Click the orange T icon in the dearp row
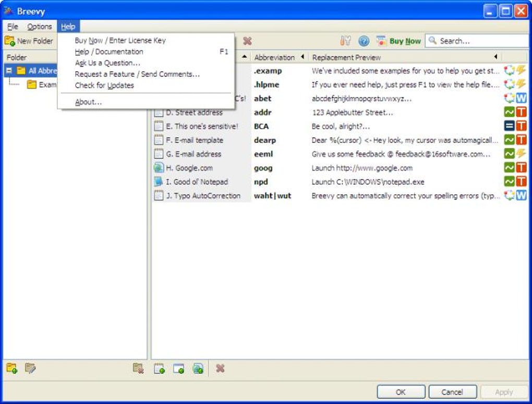The height and width of the screenshot is (404, 532). (521, 140)
